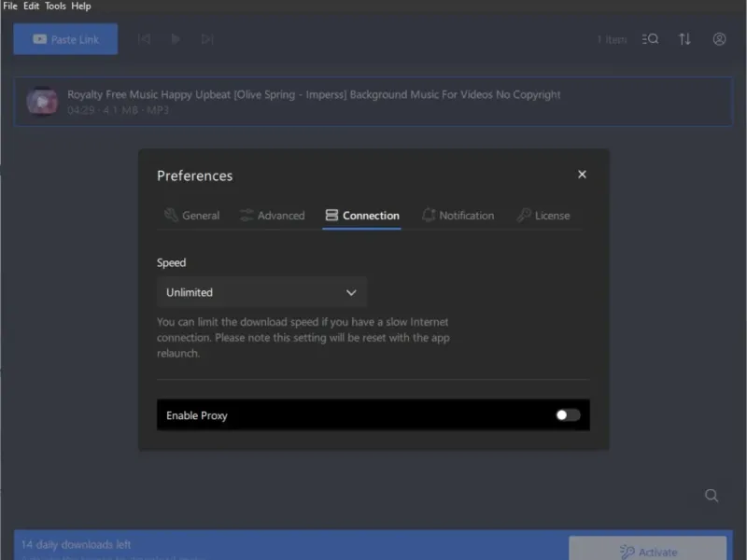
Task: Select the Connection tab
Action: 362,216
